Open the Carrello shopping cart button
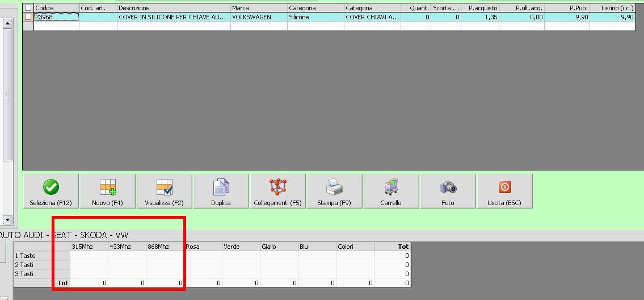The height and width of the screenshot is (300, 644). pyautogui.click(x=391, y=191)
